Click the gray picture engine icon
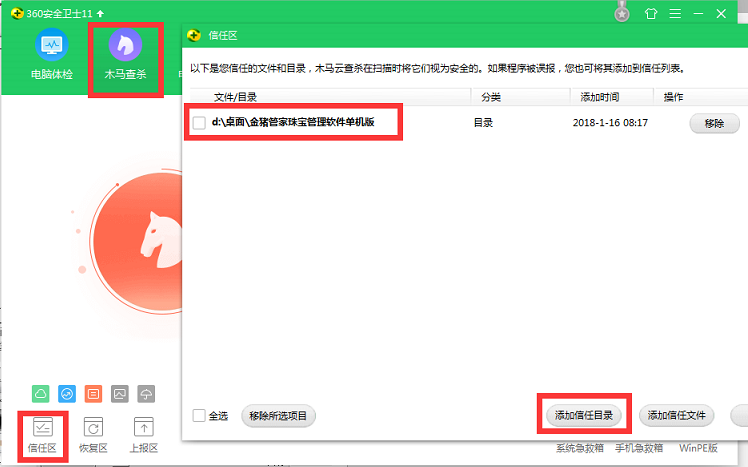The height and width of the screenshot is (467, 748). 120,394
